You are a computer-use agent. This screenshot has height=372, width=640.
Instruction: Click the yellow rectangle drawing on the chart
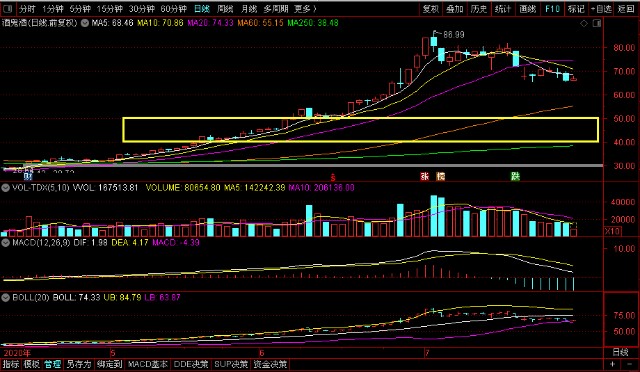(x=361, y=130)
